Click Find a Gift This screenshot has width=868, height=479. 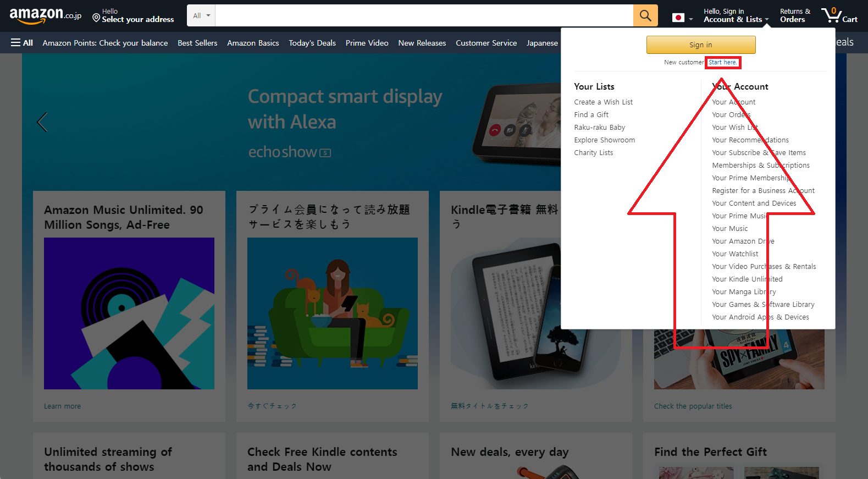(x=591, y=114)
